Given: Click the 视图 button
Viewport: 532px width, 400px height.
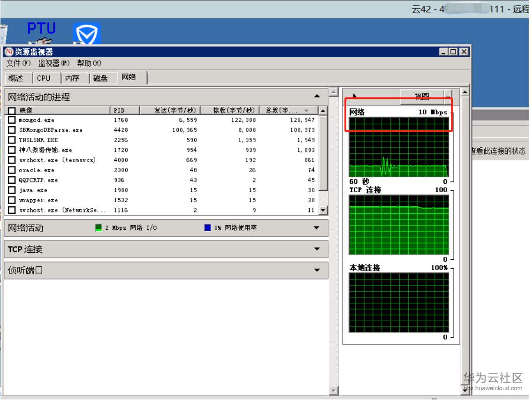Looking at the screenshot, I should pos(421,96).
